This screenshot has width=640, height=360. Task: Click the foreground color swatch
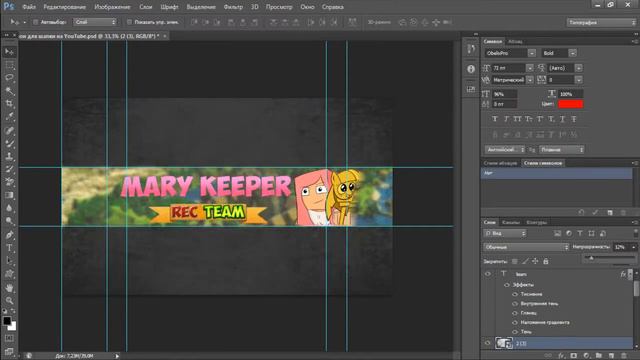pos(7,321)
